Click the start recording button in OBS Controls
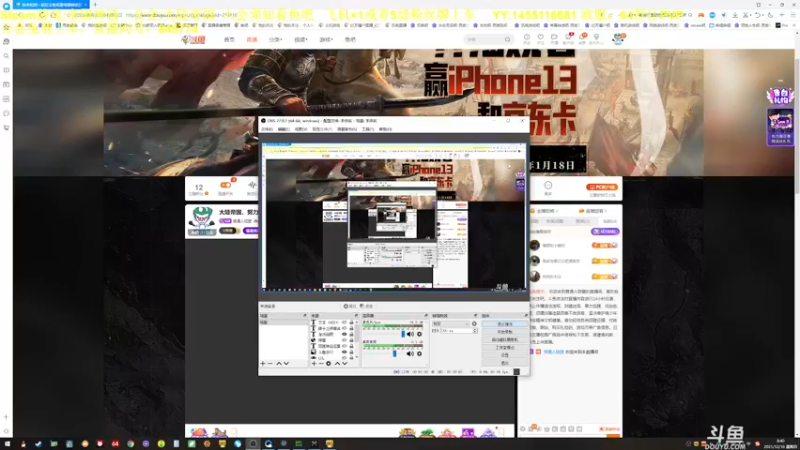800x450 pixels. [505, 332]
